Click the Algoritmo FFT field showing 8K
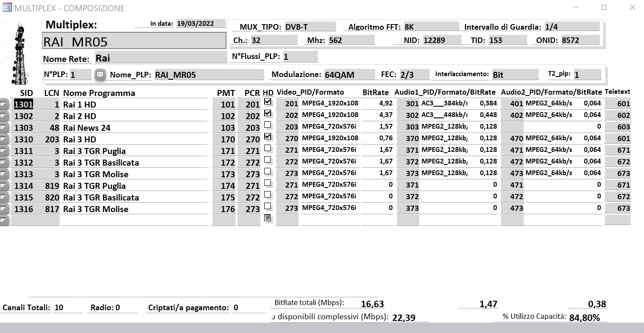Screen dimensions: 644x333 (x=431, y=27)
